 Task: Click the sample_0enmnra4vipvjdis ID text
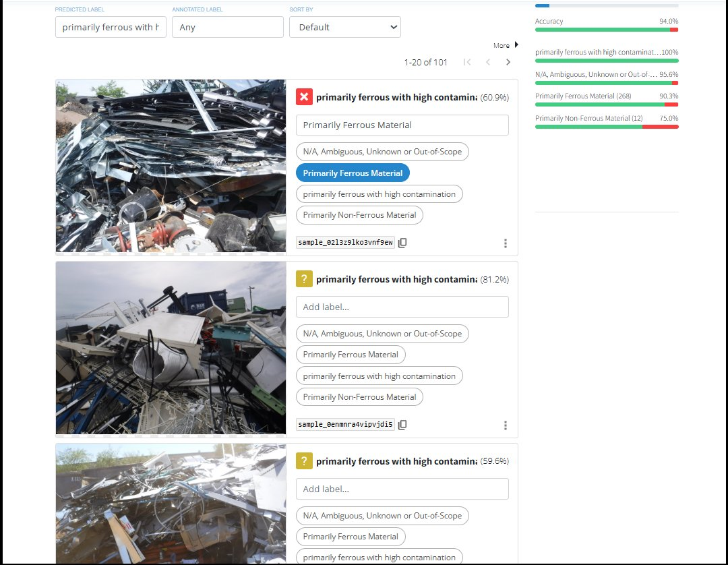click(x=345, y=424)
